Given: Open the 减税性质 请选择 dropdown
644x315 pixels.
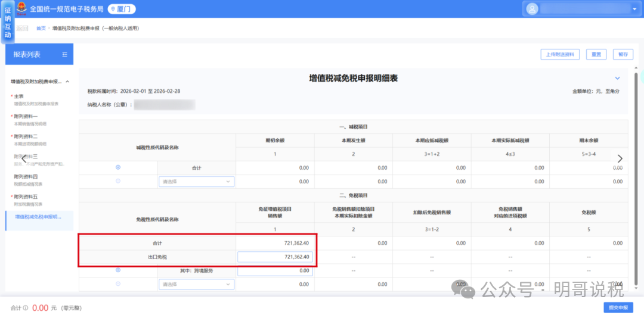Looking at the screenshot, I should click(x=196, y=182).
